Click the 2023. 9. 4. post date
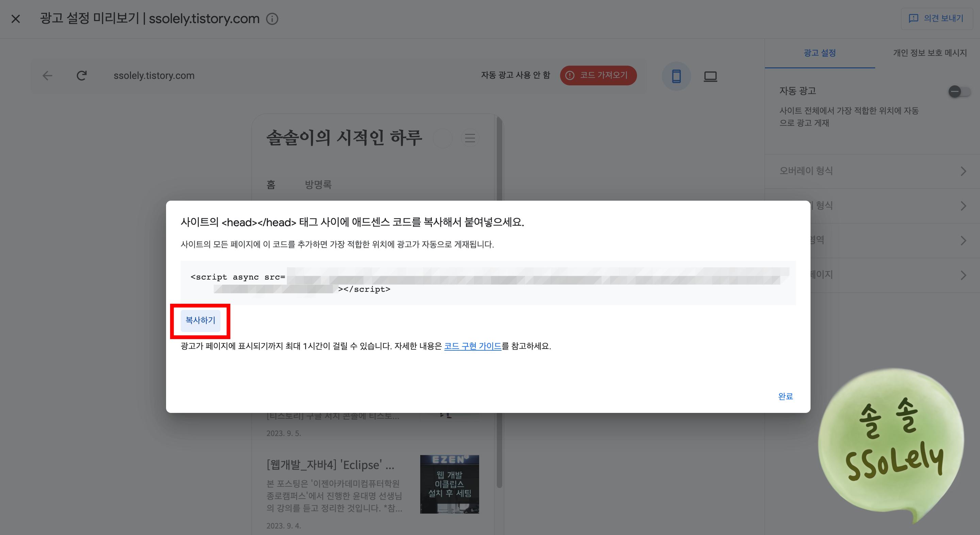The width and height of the screenshot is (980, 535). [283, 525]
